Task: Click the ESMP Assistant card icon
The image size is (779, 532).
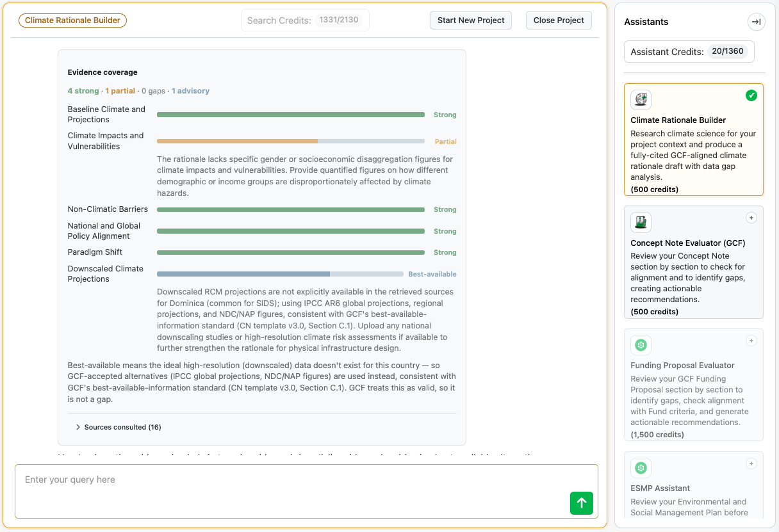Action: [641, 468]
